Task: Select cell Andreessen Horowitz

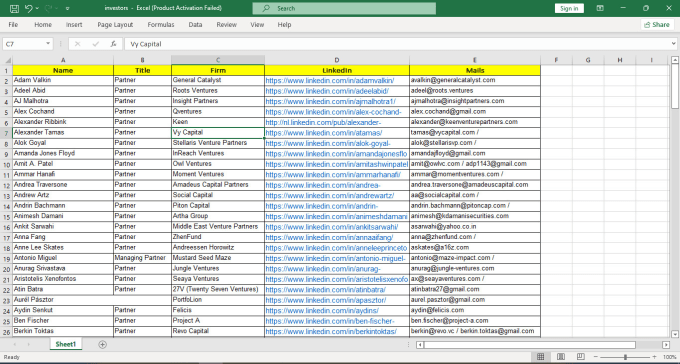Action: point(218,247)
